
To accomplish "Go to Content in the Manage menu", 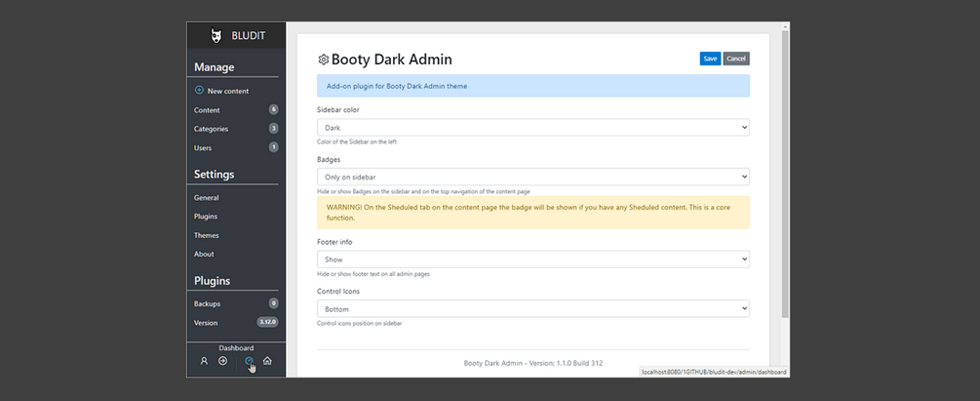I will coord(207,110).
